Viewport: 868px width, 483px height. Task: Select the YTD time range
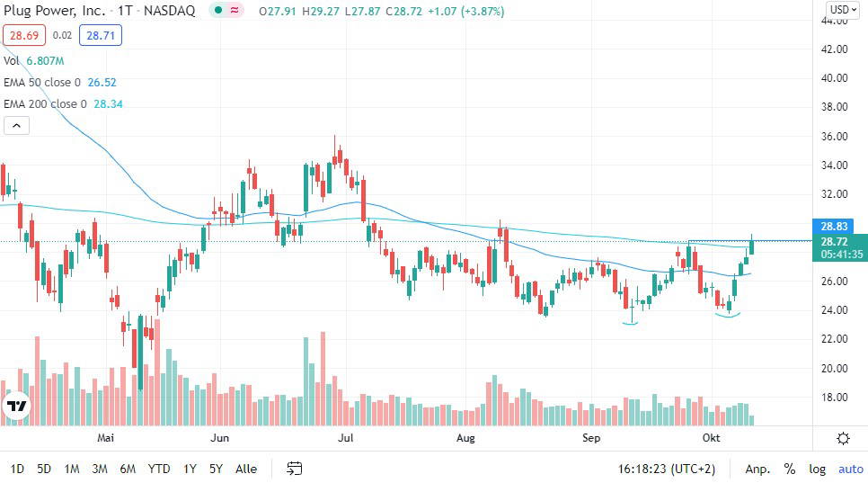coord(159,469)
